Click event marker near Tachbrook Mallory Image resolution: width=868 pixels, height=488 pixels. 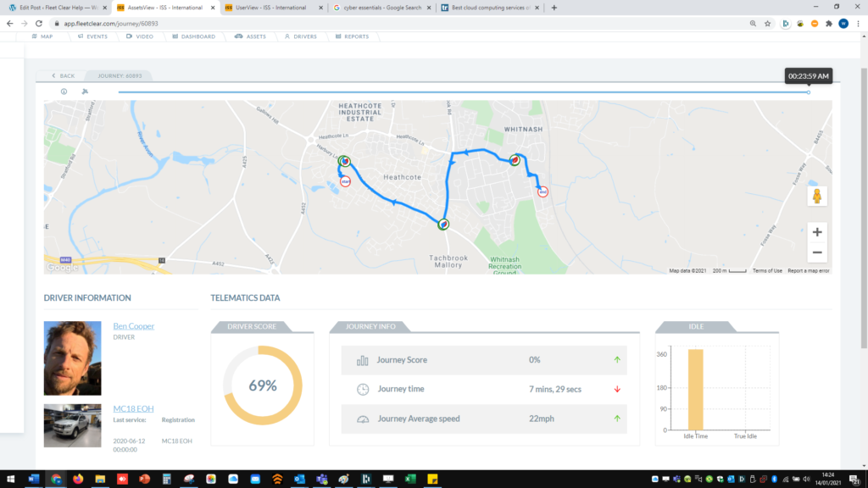(x=443, y=224)
